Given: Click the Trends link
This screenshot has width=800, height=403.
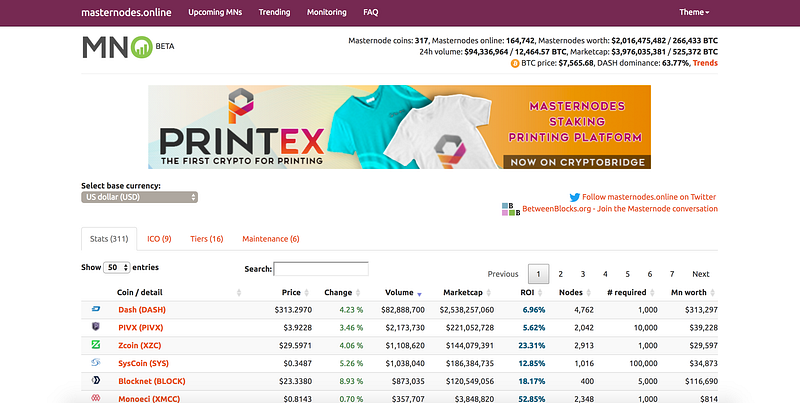Looking at the screenshot, I should [705, 63].
